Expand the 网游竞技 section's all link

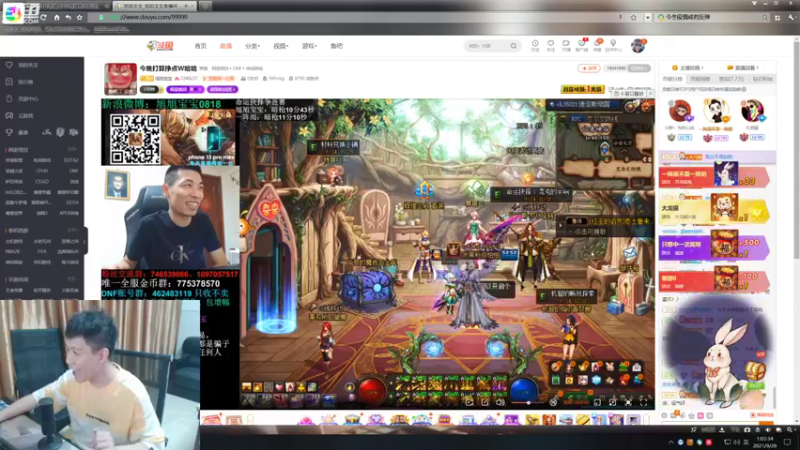72,149
